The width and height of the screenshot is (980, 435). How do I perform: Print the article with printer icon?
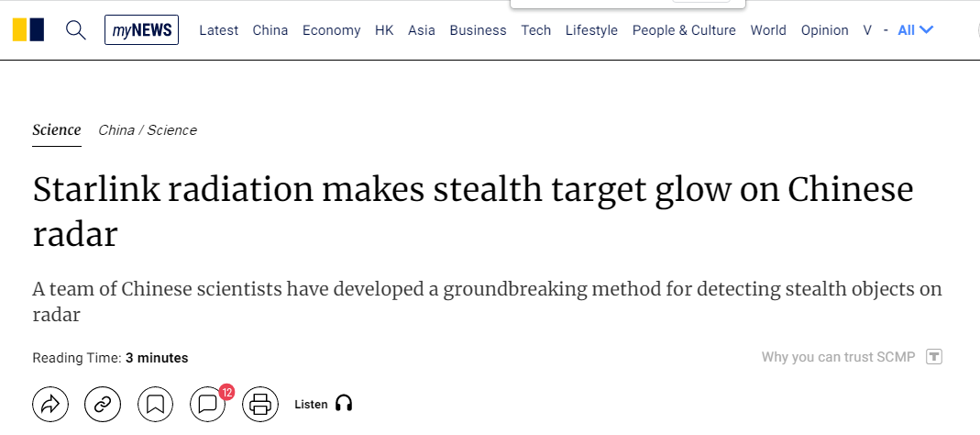tap(259, 404)
